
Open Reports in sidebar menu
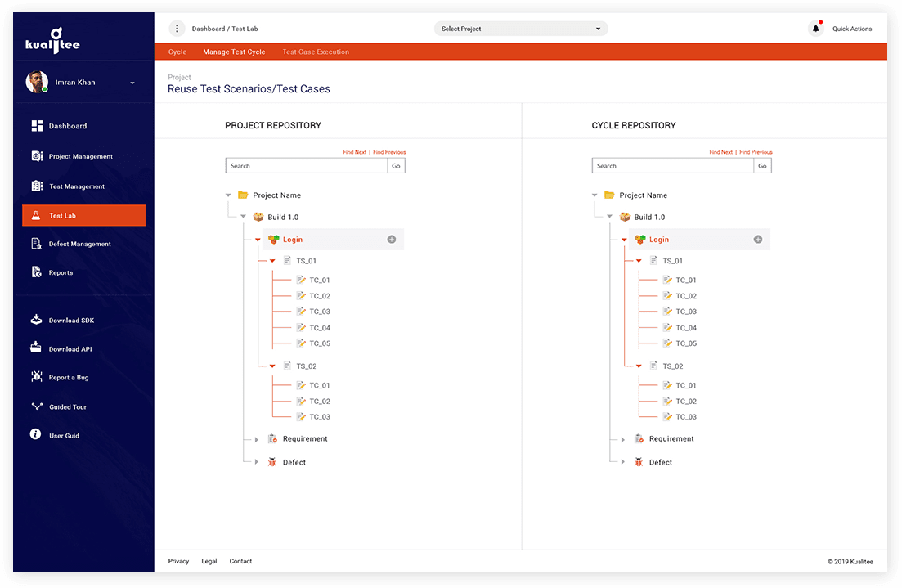click(x=61, y=272)
